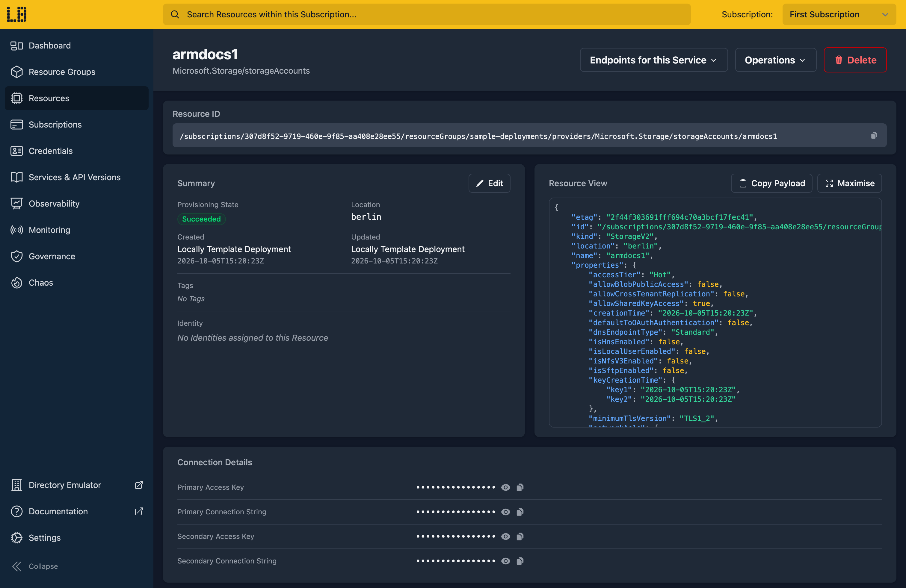Delete the armdocs1 resource
906x588 pixels.
coord(855,60)
